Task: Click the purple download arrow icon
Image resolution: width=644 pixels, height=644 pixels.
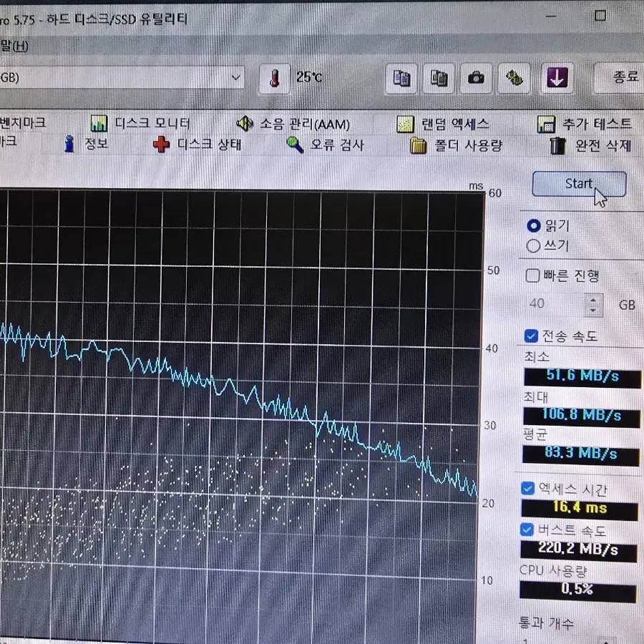Action: [557, 78]
